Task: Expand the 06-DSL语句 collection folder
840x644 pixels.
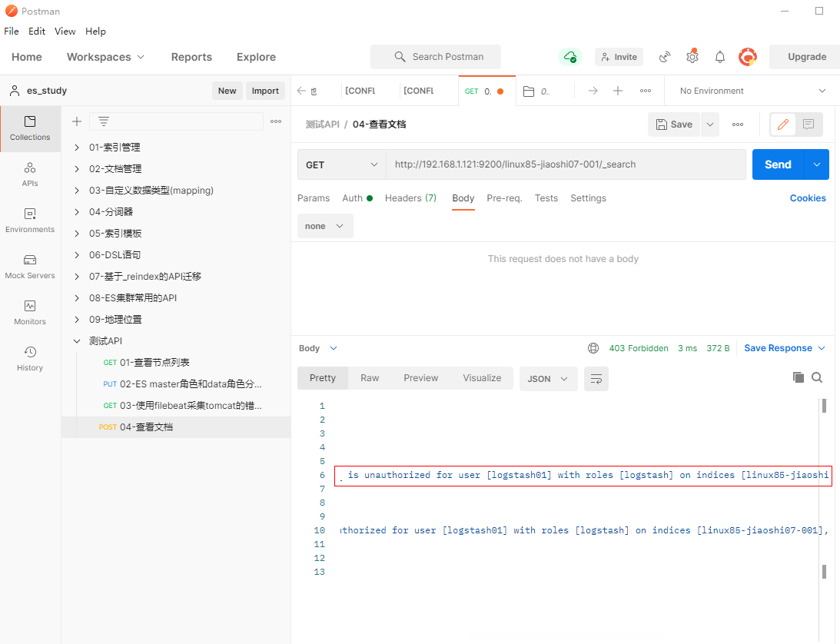Action: [x=77, y=254]
